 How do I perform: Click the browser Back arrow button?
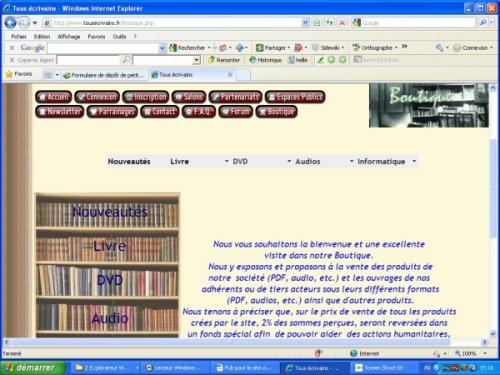[10, 23]
